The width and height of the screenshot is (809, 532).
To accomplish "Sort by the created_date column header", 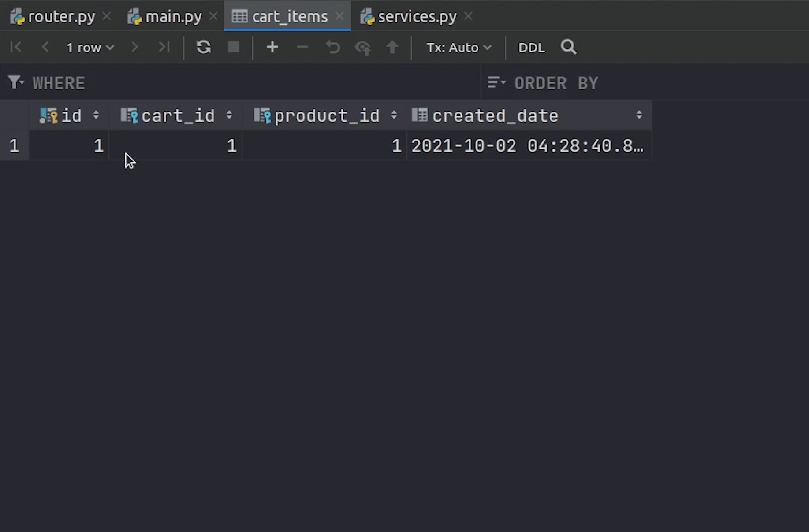I will pos(495,116).
